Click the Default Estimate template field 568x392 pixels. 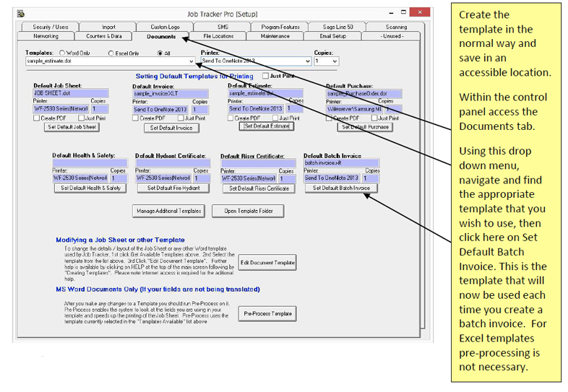tap(265, 93)
